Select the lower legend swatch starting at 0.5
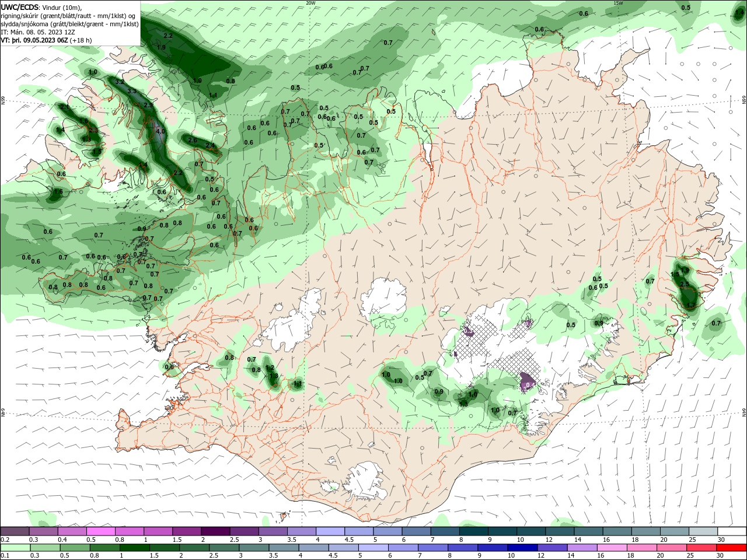Screen dimensions: 747x560 tap(75, 548)
